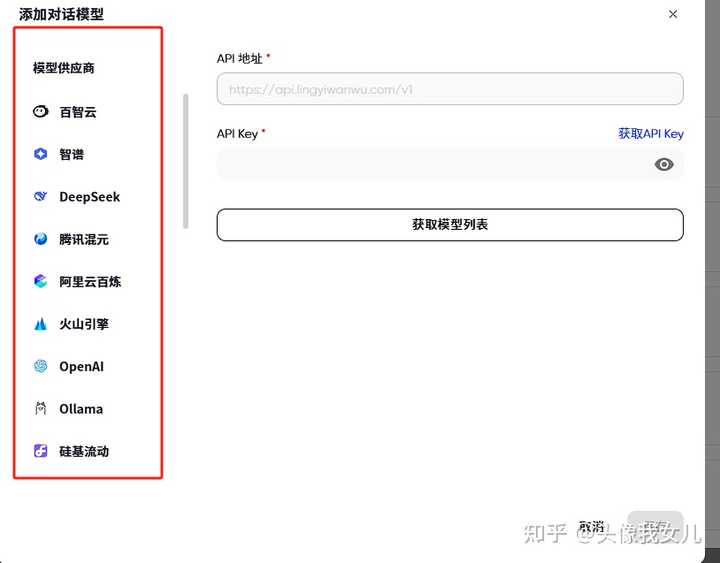This screenshot has width=720, height=563.
Task: Select the 阿里云百炼 provider name text
Action: click(x=90, y=282)
